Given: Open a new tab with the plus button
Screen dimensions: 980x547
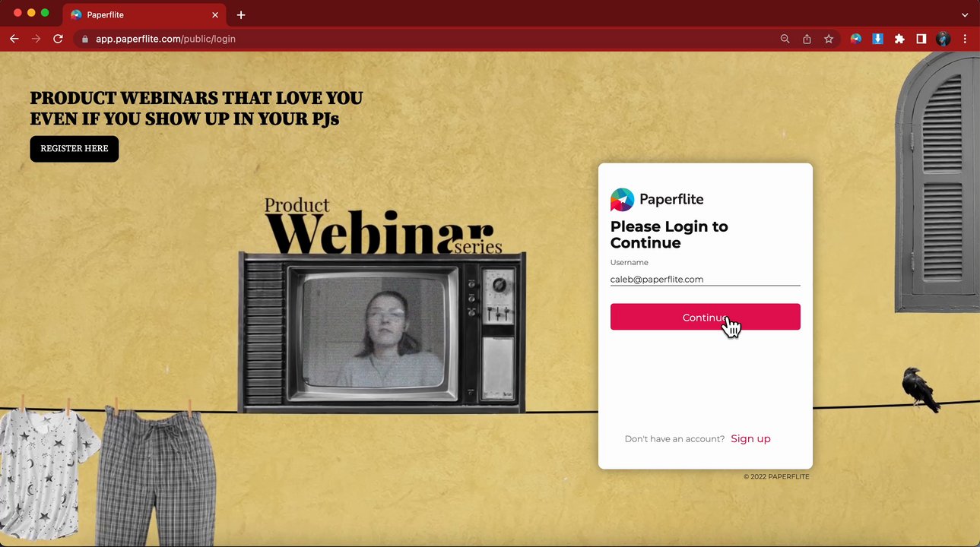Looking at the screenshot, I should coord(241,14).
